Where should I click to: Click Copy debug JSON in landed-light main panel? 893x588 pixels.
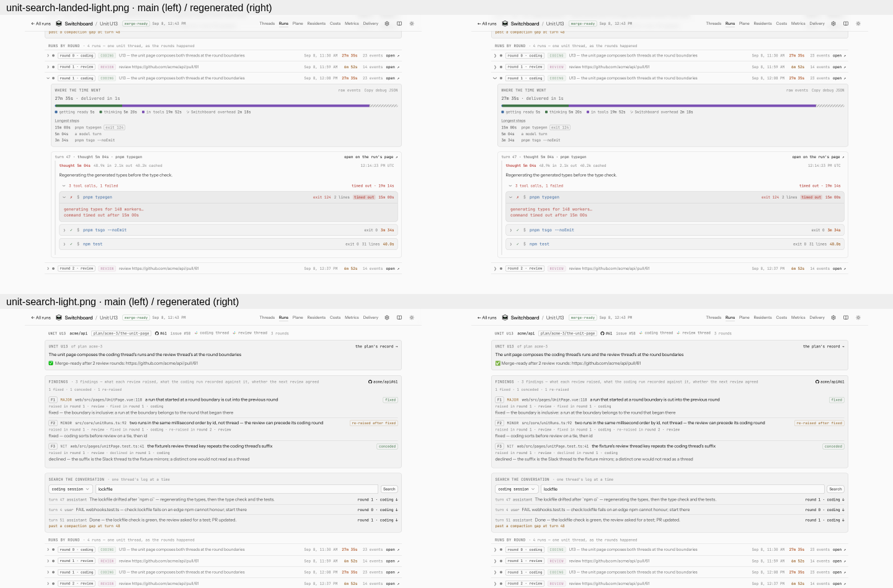[381, 90]
